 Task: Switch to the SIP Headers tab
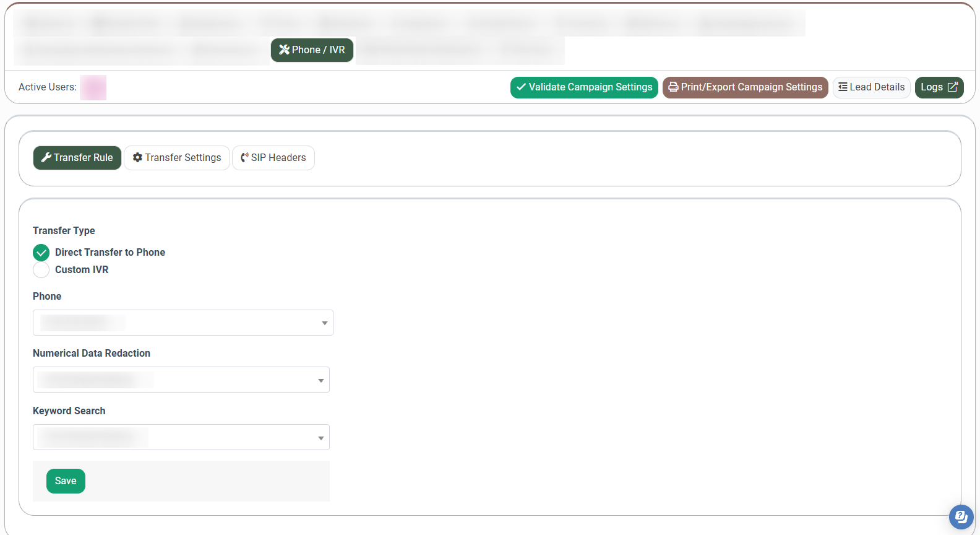click(x=273, y=158)
